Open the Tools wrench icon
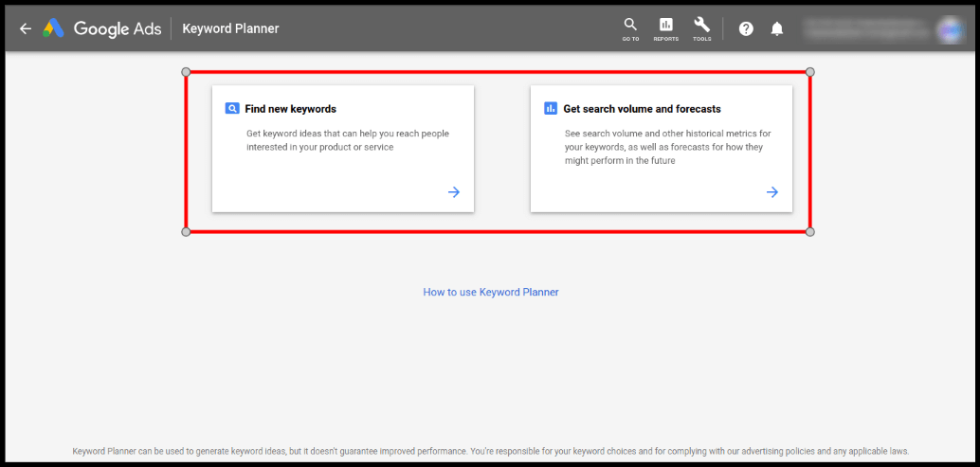980x467 pixels. click(702, 28)
